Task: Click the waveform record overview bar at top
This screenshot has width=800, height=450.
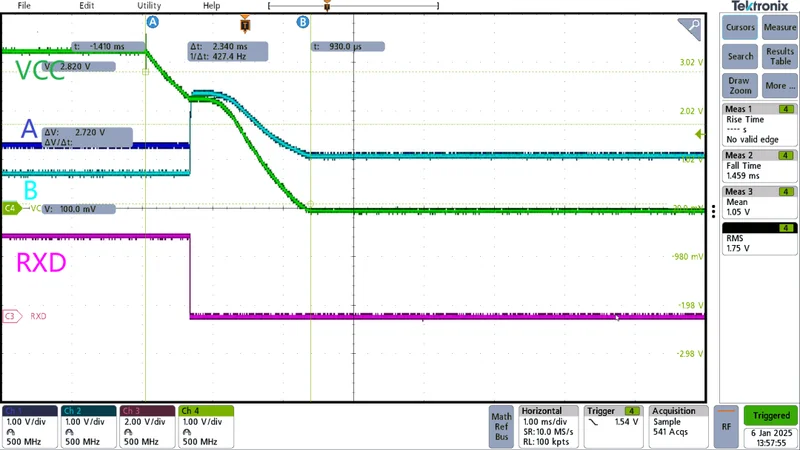Action: pyautogui.click(x=353, y=6)
